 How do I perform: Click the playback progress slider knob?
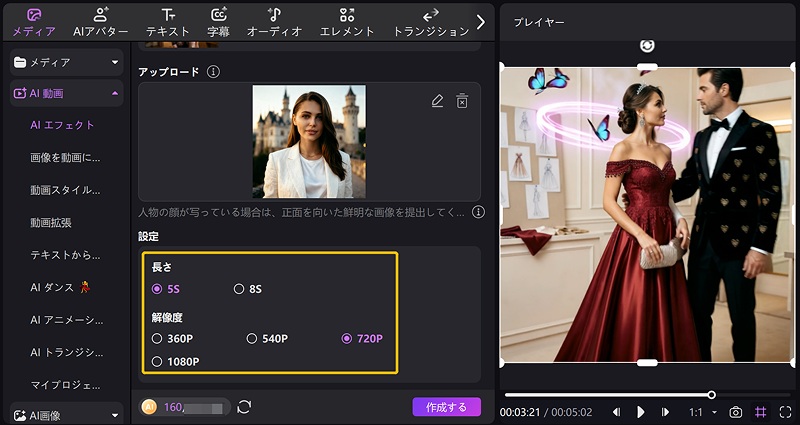click(x=711, y=395)
